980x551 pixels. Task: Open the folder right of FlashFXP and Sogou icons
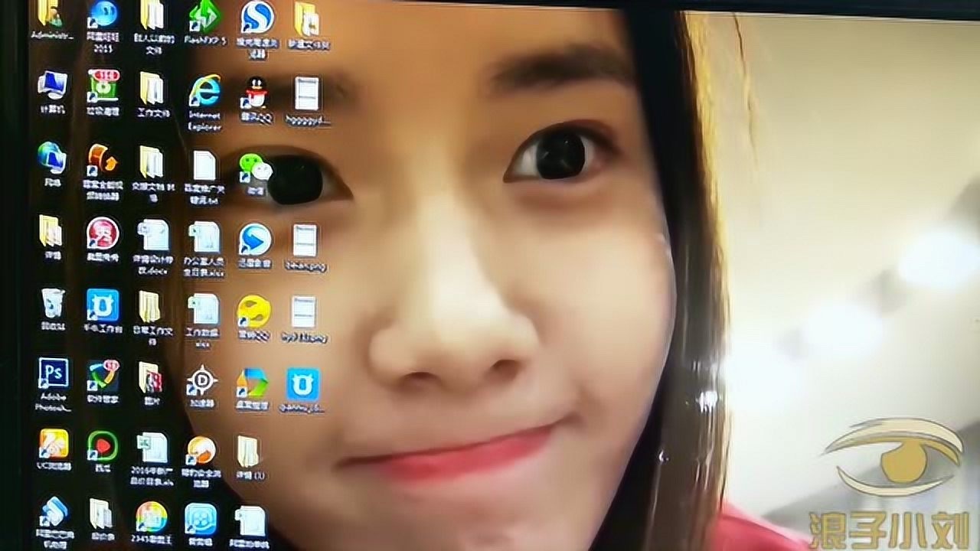pos(307,21)
